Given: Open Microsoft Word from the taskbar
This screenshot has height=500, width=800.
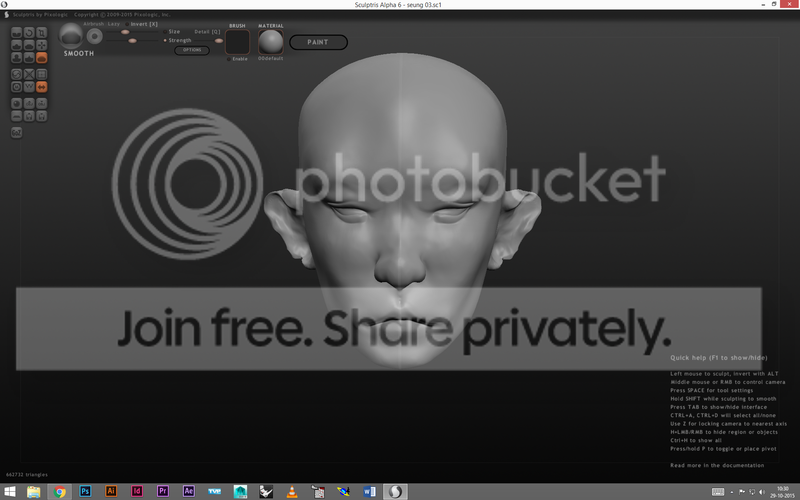Looking at the screenshot, I should [x=369, y=492].
